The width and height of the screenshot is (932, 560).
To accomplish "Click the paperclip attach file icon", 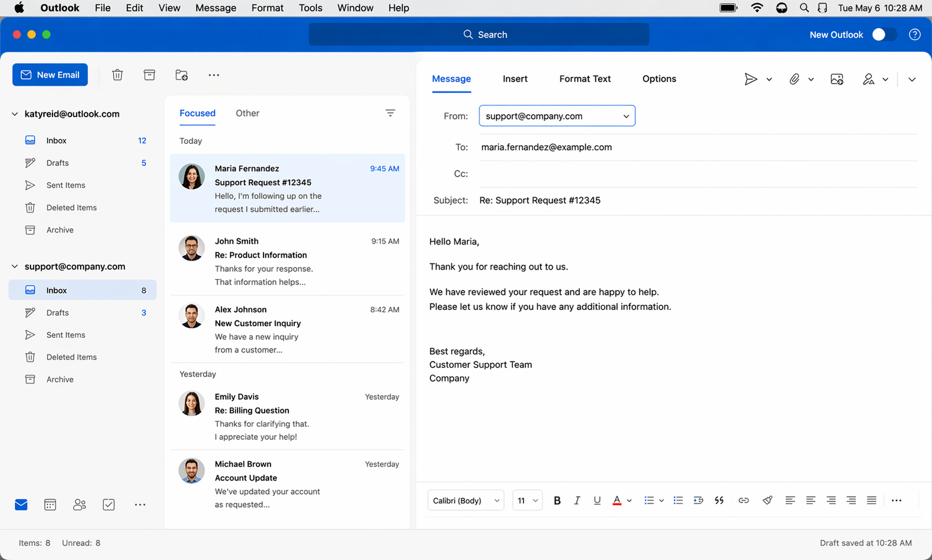I will point(794,80).
